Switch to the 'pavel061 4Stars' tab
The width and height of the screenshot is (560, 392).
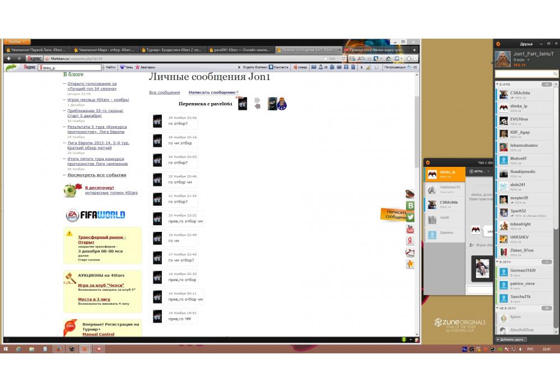click(239, 50)
